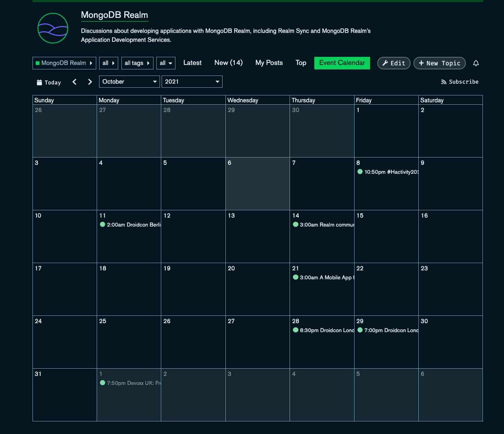Click the notification bell icon
Image resolution: width=504 pixels, height=434 pixels.
[x=476, y=63]
